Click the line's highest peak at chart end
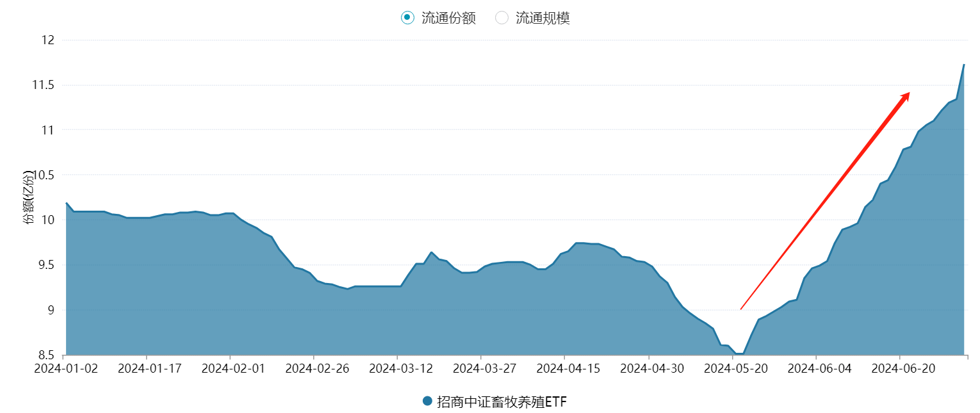Viewport: 980px width, 413px height. tap(964, 65)
